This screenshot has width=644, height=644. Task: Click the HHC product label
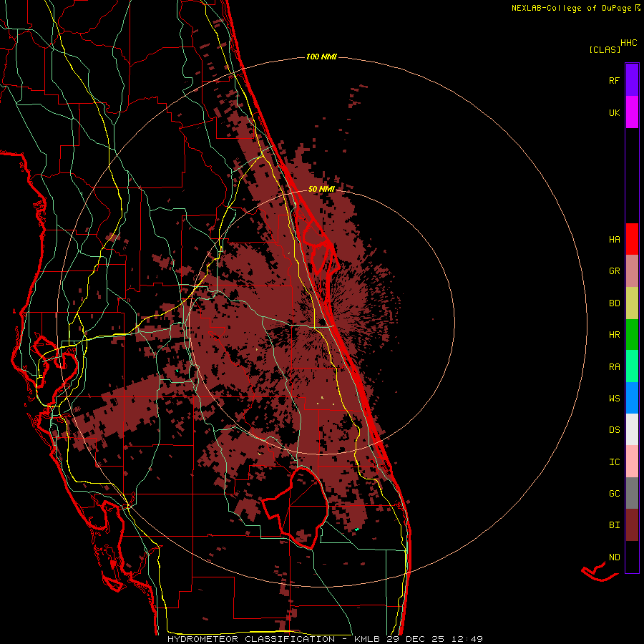pos(628,43)
